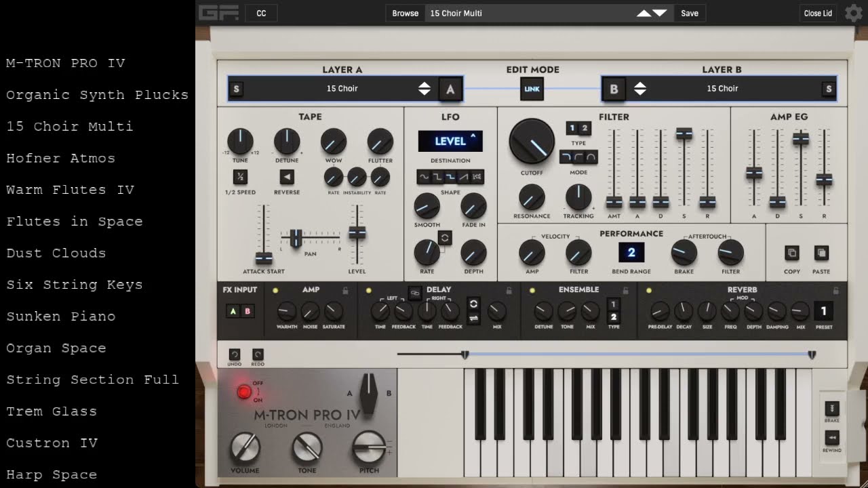Select Layer A edit button
The width and height of the screenshot is (868, 488).
(450, 89)
